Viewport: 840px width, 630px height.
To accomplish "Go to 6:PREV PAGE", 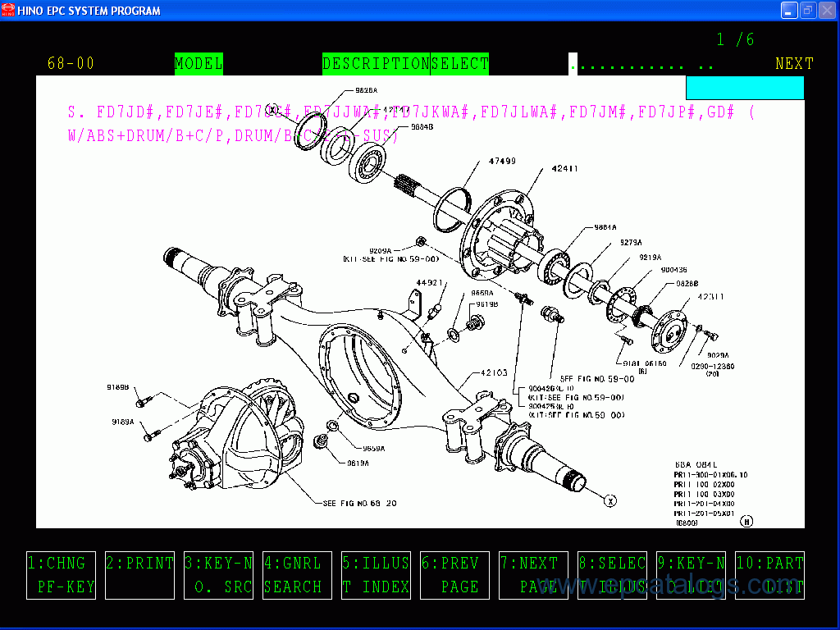I will (x=454, y=575).
